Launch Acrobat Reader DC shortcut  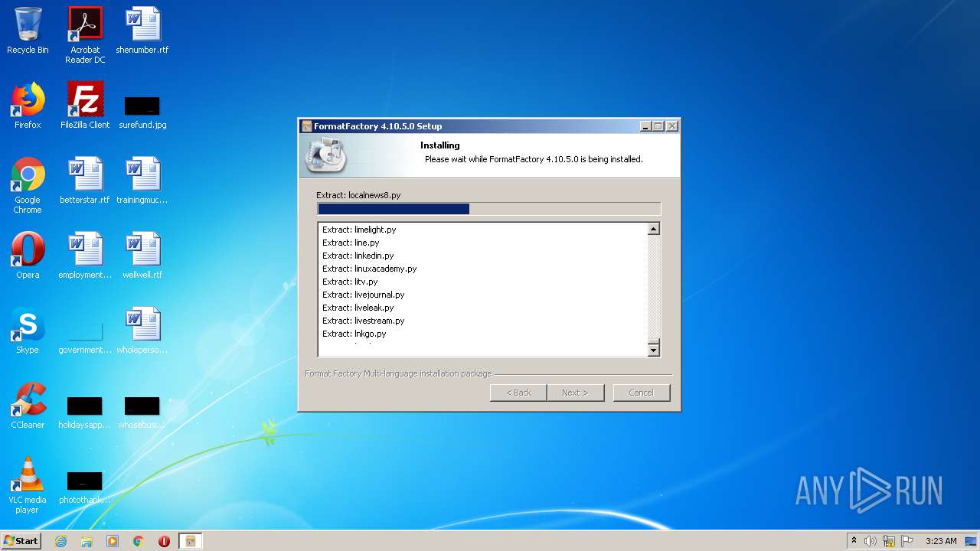pos(85,35)
